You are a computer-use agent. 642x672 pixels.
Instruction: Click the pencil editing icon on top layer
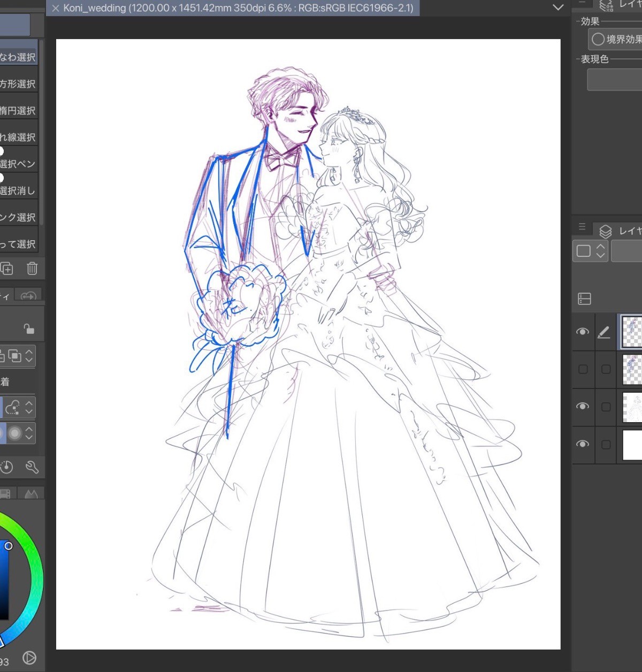tap(603, 332)
